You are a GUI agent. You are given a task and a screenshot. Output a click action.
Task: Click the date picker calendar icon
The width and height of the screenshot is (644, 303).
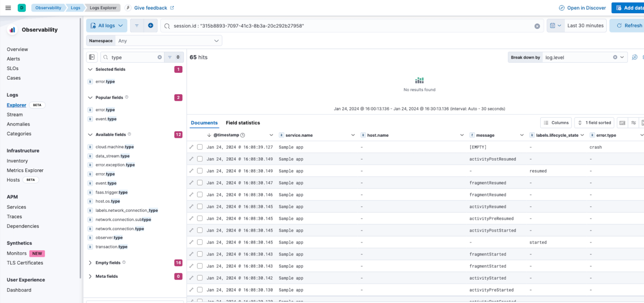(x=553, y=25)
